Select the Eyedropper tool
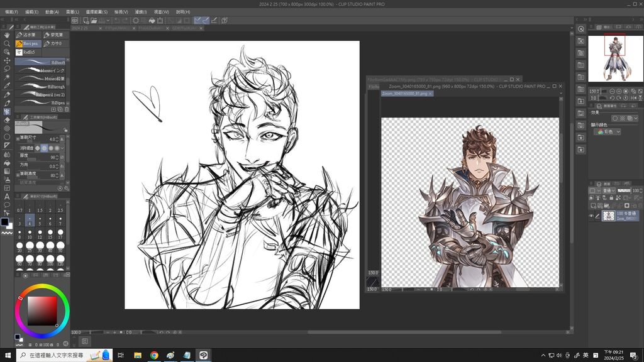 (7, 85)
